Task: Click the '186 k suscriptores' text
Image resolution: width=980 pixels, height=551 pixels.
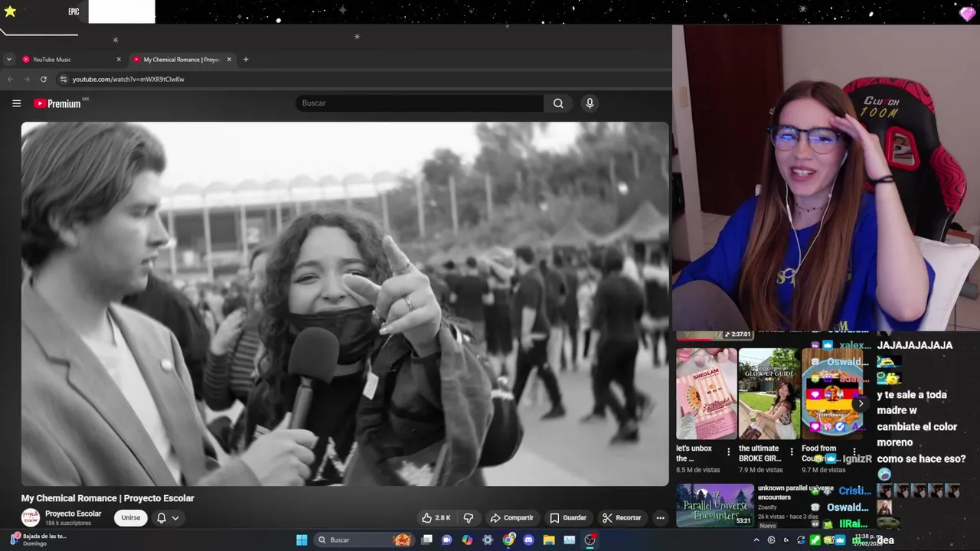Action: [68, 523]
